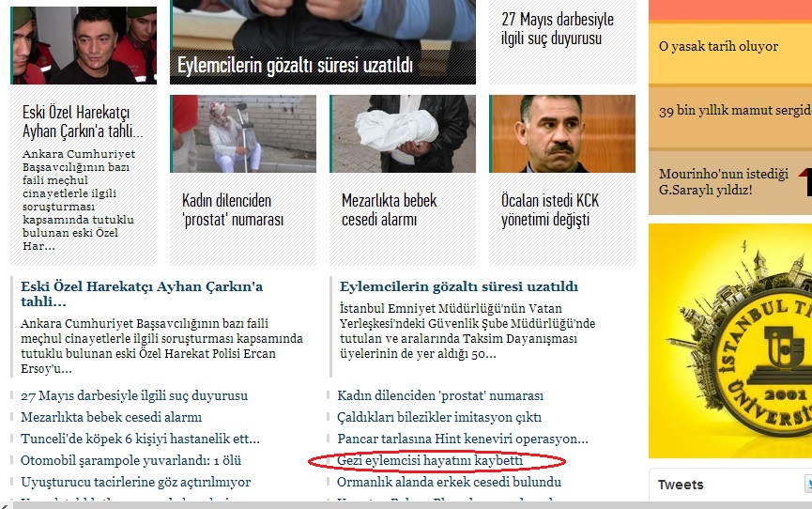The height and width of the screenshot is (509, 812).
Task: Open the 'Tweets' widget header
Action: [x=681, y=485]
